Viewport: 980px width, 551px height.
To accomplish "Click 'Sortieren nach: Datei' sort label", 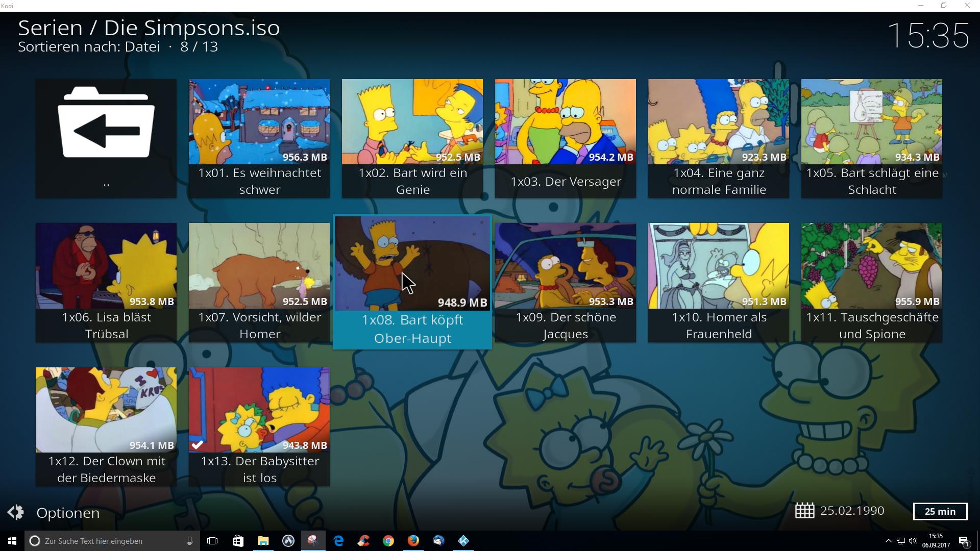I will click(89, 46).
